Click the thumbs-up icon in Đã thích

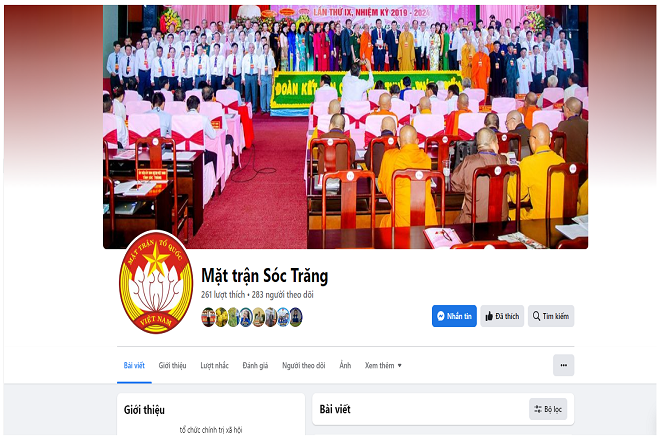[489, 316]
